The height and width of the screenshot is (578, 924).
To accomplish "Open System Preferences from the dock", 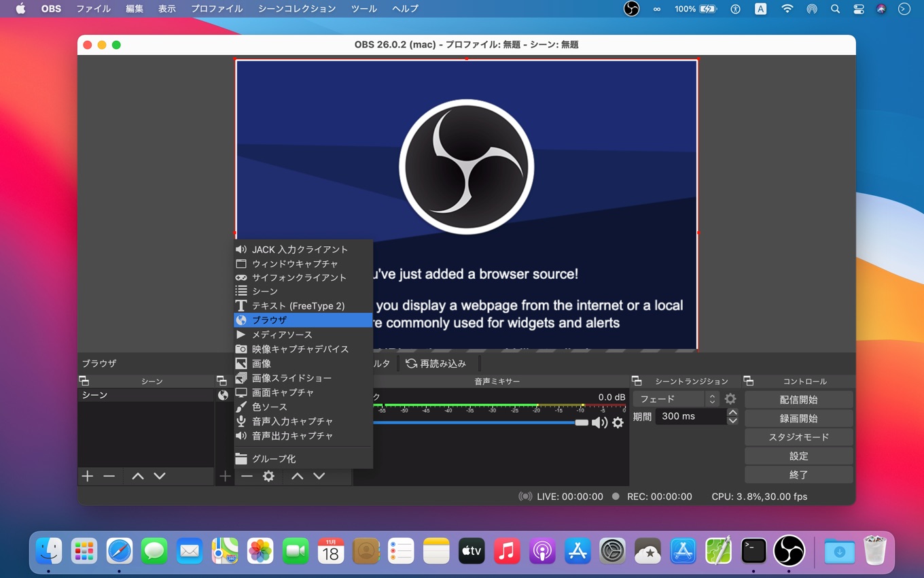I will point(612,551).
